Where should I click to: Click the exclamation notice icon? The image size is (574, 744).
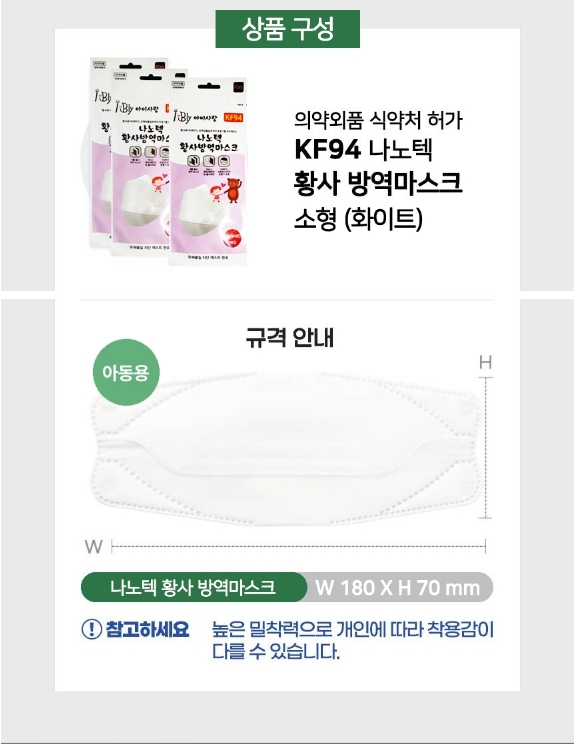point(92,629)
